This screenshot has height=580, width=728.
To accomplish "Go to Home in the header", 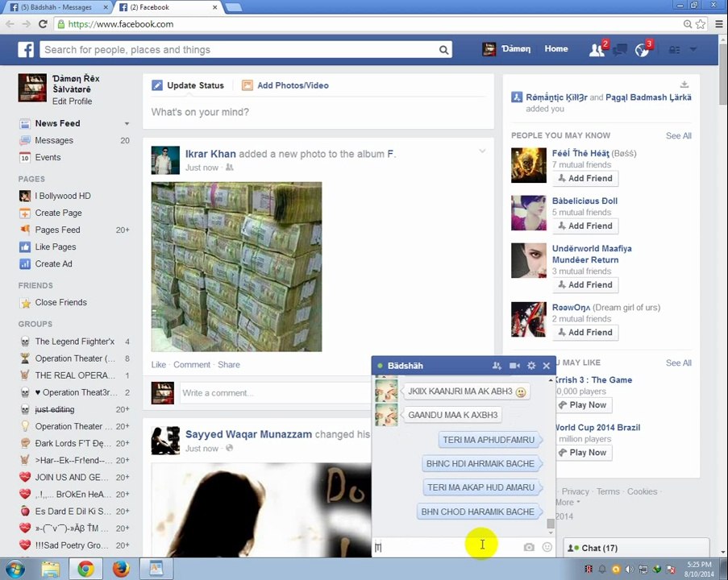I will click(x=556, y=48).
